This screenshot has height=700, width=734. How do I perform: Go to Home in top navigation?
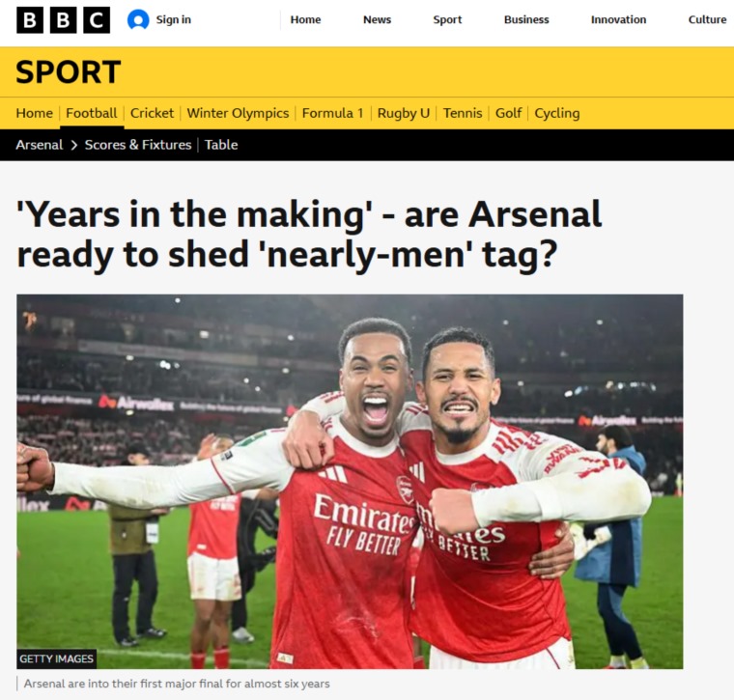click(305, 19)
